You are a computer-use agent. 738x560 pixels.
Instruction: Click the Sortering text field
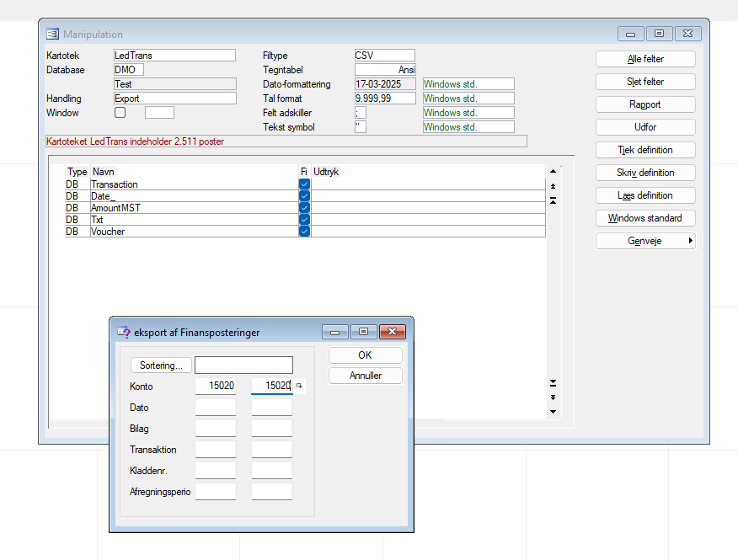(x=243, y=365)
